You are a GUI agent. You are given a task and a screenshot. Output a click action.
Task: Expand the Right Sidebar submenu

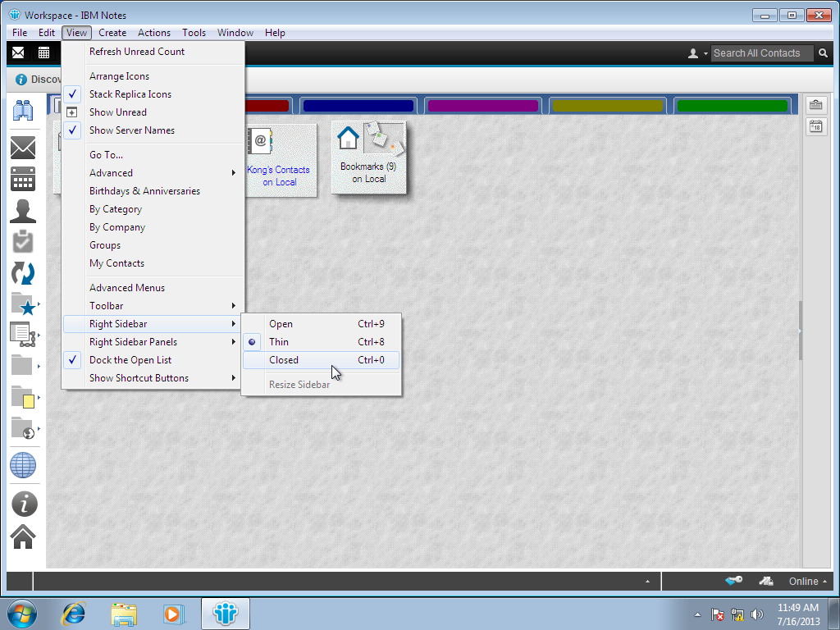click(153, 323)
